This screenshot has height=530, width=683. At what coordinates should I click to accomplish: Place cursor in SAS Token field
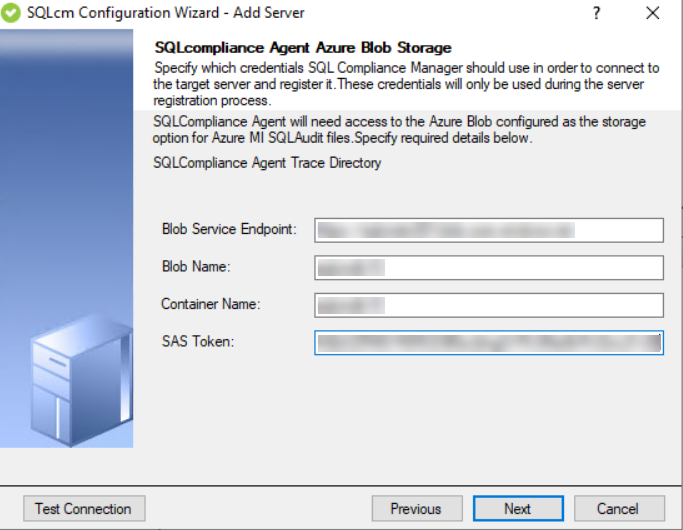point(489,343)
